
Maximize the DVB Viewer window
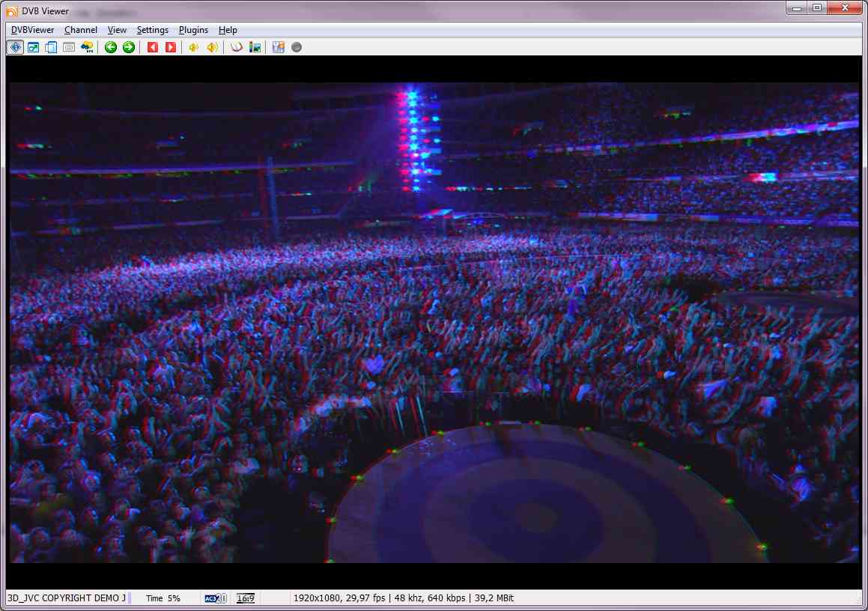pos(817,8)
